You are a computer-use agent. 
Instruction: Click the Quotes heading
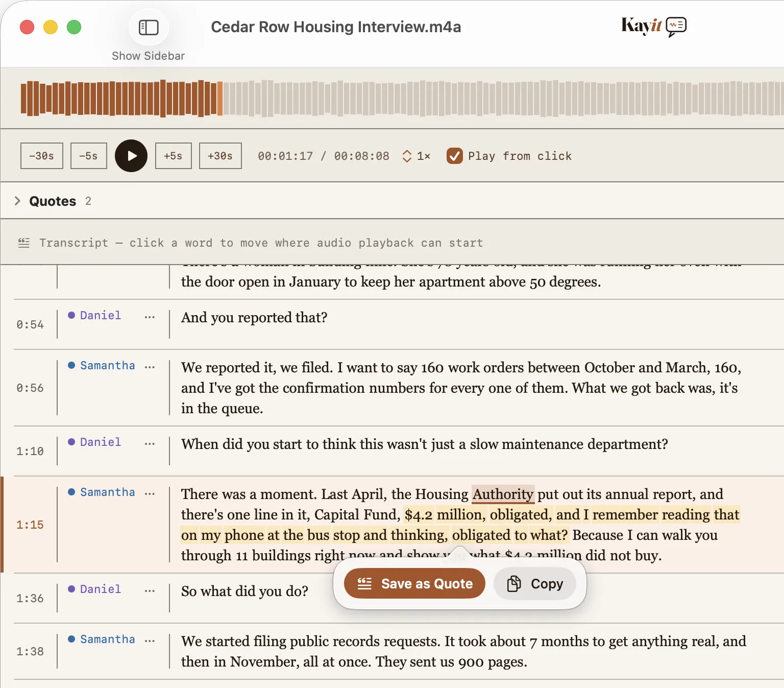[53, 201]
